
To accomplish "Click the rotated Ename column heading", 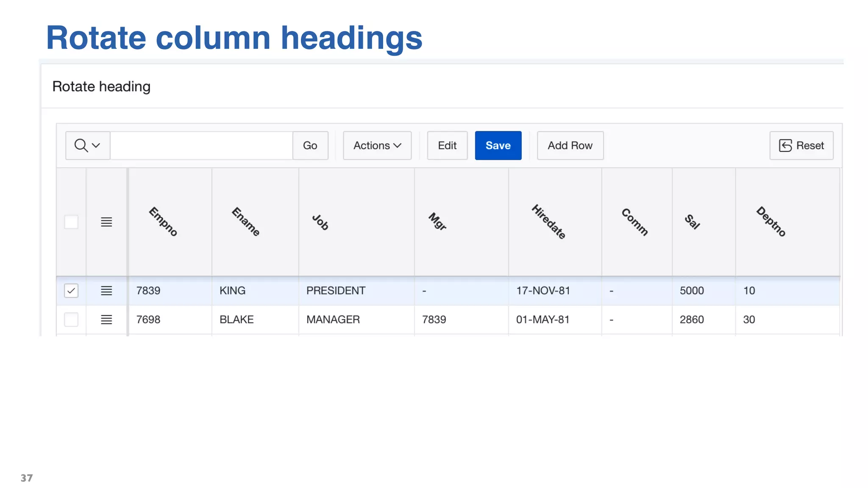I will 246,222.
